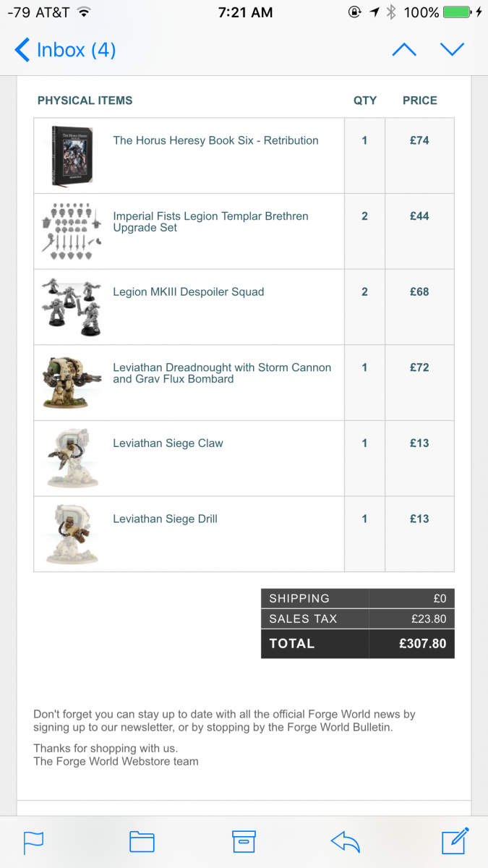The image size is (488, 868).
Task: Archive this email with the box icon
Action: [x=244, y=841]
